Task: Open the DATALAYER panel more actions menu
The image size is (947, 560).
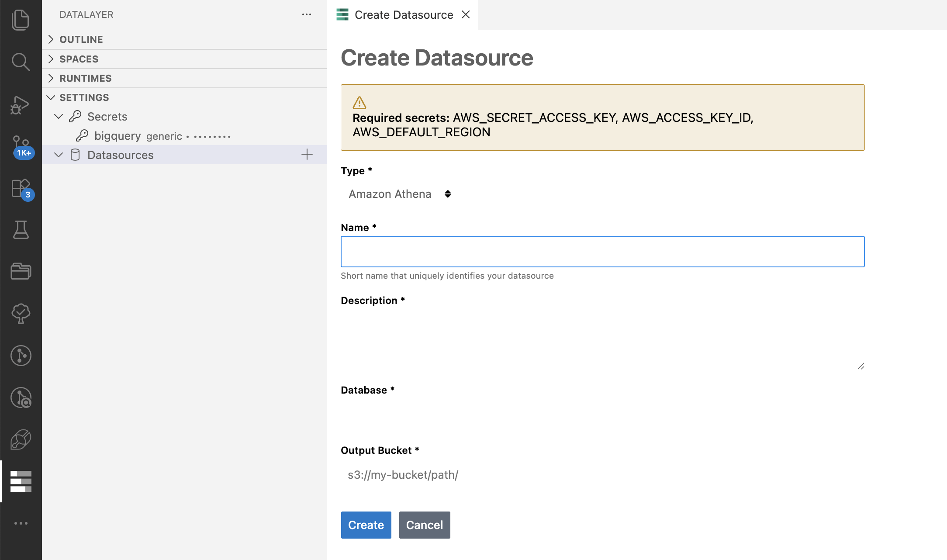Action: [307, 15]
